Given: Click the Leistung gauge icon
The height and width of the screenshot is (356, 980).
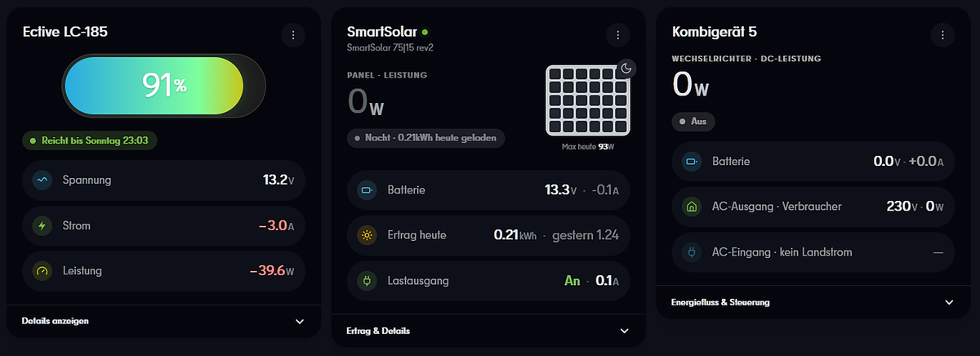Looking at the screenshot, I should pos(42,270).
